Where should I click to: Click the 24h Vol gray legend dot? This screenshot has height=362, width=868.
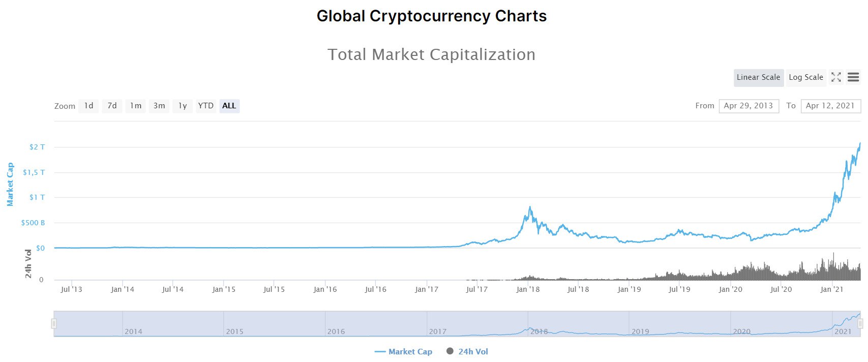450,351
